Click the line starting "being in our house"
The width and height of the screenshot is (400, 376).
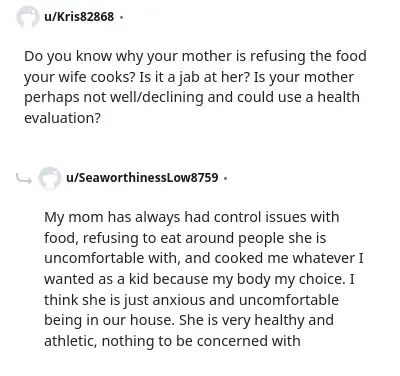pos(189,320)
